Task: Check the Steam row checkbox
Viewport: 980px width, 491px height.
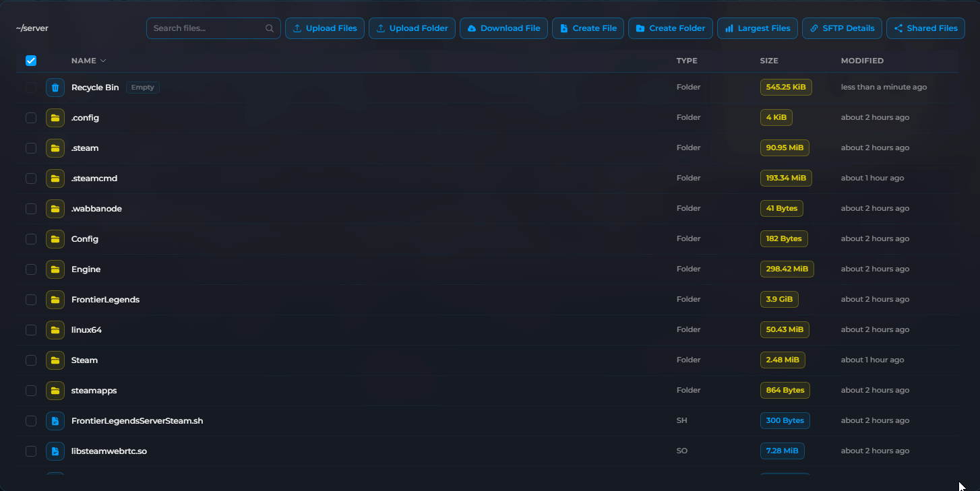Action: point(31,360)
